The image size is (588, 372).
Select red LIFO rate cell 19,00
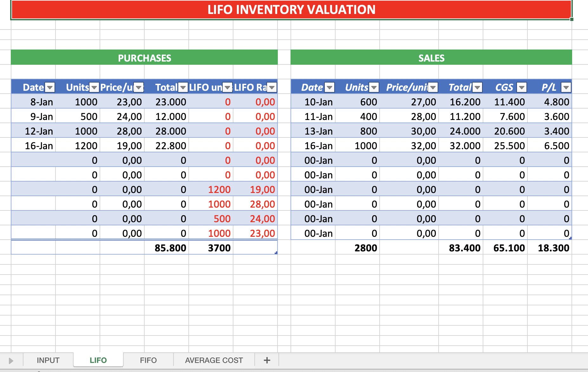(x=255, y=189)
